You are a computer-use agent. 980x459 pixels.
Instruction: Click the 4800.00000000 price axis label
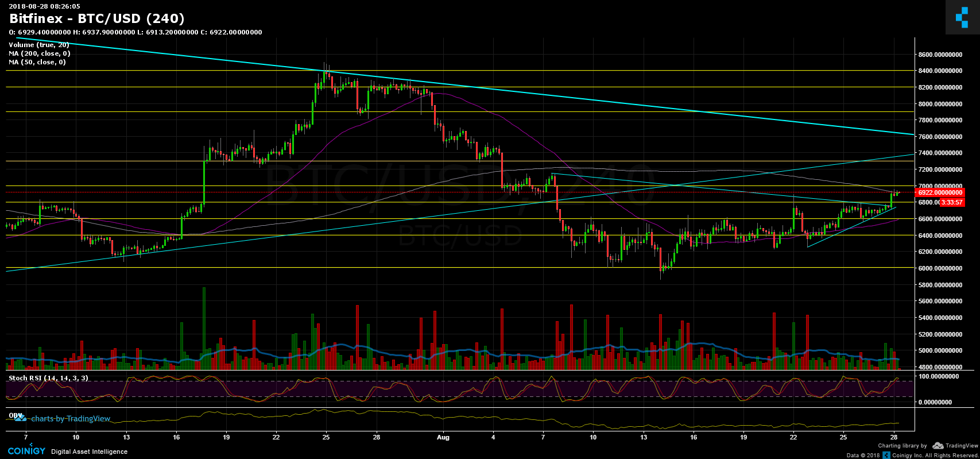pos(940,367)
